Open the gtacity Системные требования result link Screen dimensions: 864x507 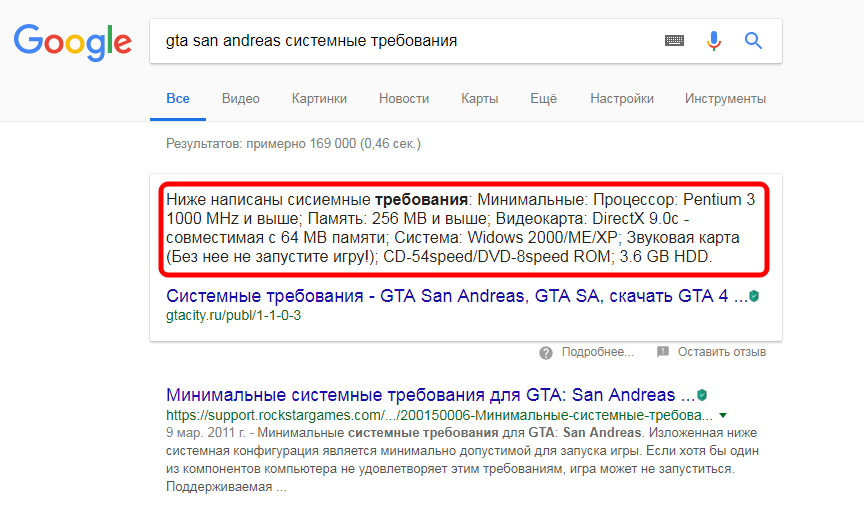point(456,296)
